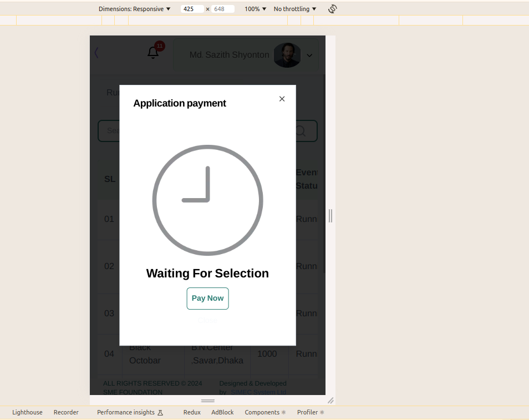
Task: Click the clock icon in the payment modal
Action: [x=208, y=200]
